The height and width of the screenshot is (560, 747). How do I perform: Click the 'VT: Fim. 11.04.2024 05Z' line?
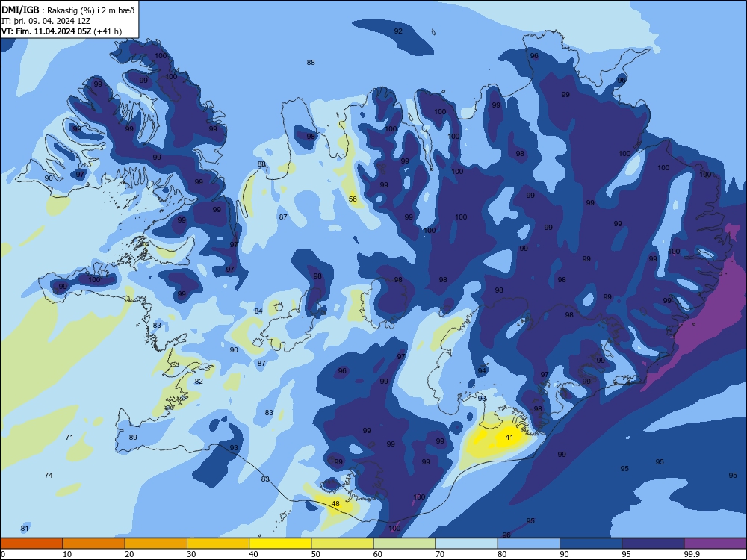46,31
